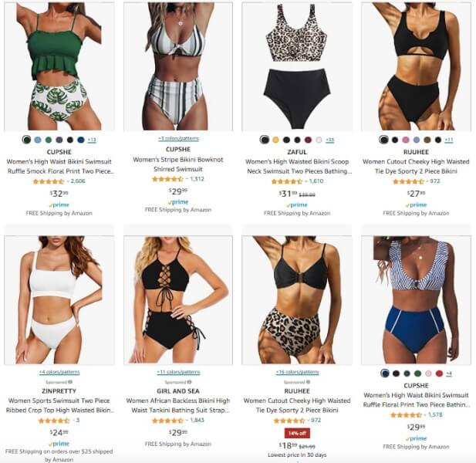Open +13 more colors for green CUPSHE swimsuit

(x=92, y=140)
